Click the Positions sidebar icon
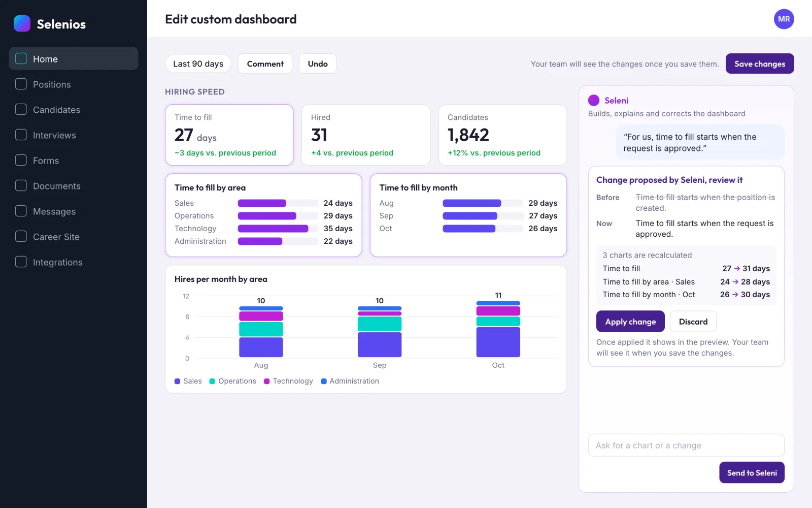 (x=21, y=84)
